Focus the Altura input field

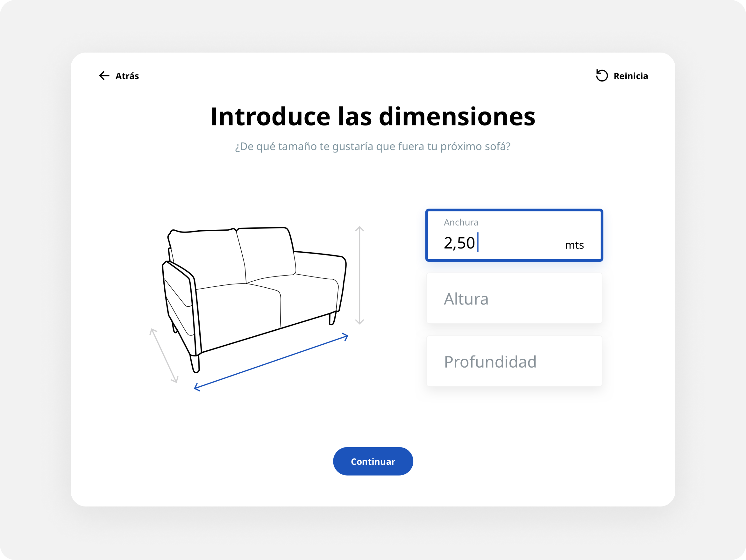pyautogui.click(x=514, y=298)
